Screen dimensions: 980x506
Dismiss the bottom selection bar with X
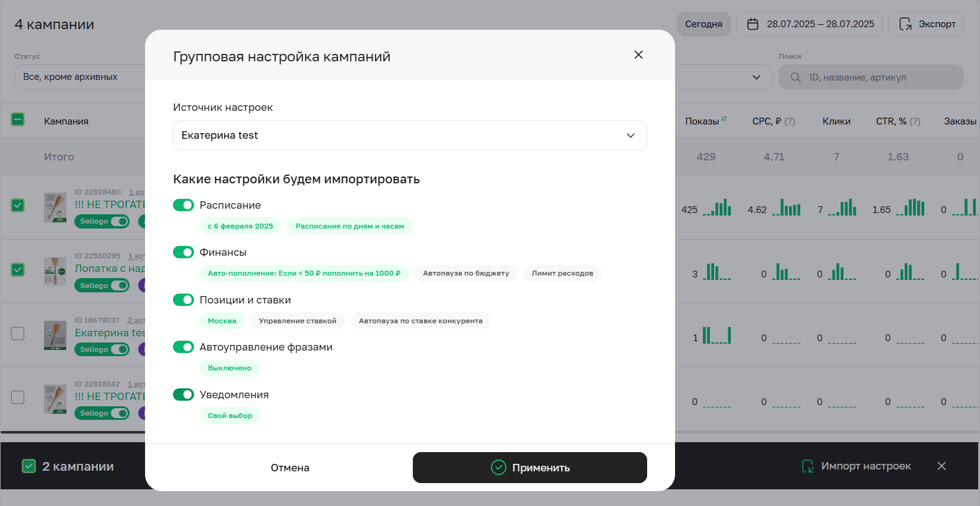942,466
